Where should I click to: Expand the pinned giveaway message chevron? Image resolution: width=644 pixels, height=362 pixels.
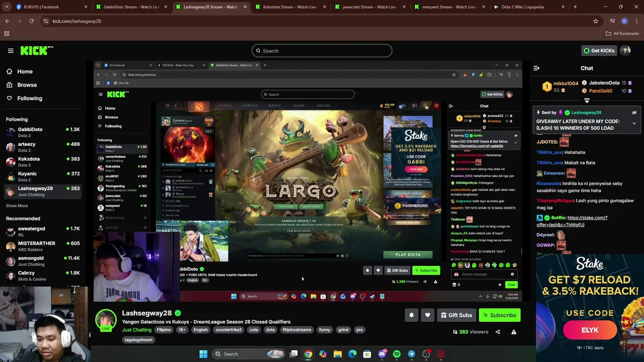click(x=634, y=123)
